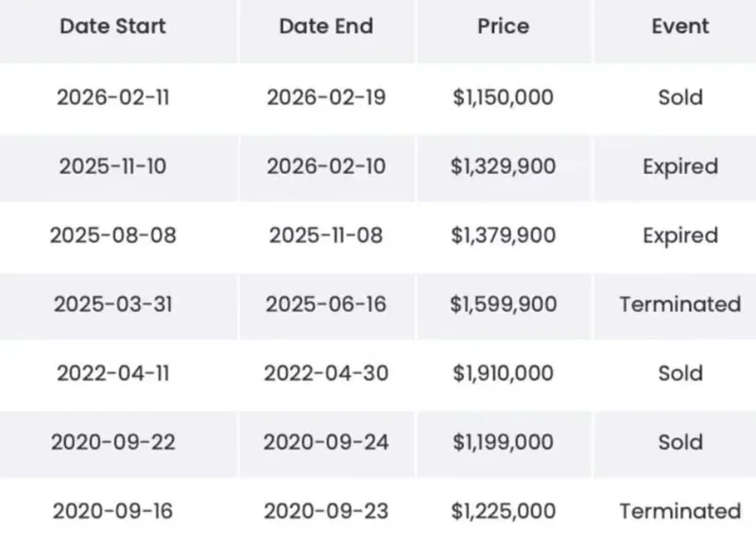The height and width of the screenshot is (542, 756).
Task: Select end date 2026-02-10
Action: [326, 166]
